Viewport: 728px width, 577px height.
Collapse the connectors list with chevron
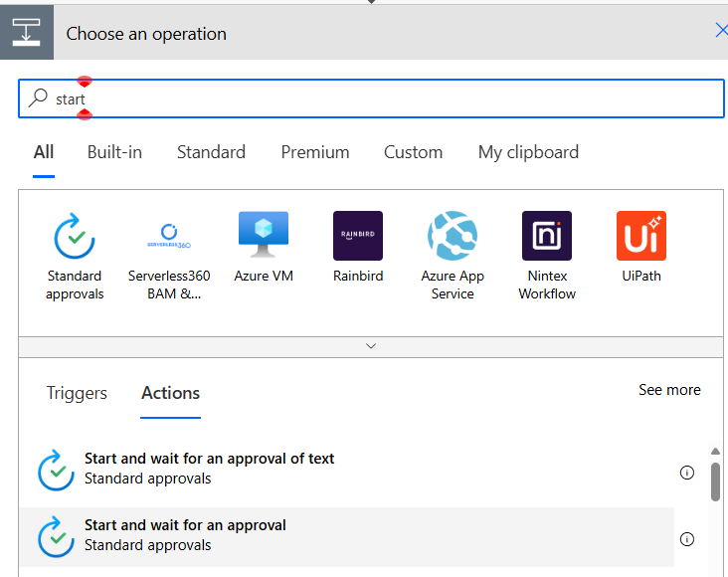pyautogui.click(x=371, y=346)
